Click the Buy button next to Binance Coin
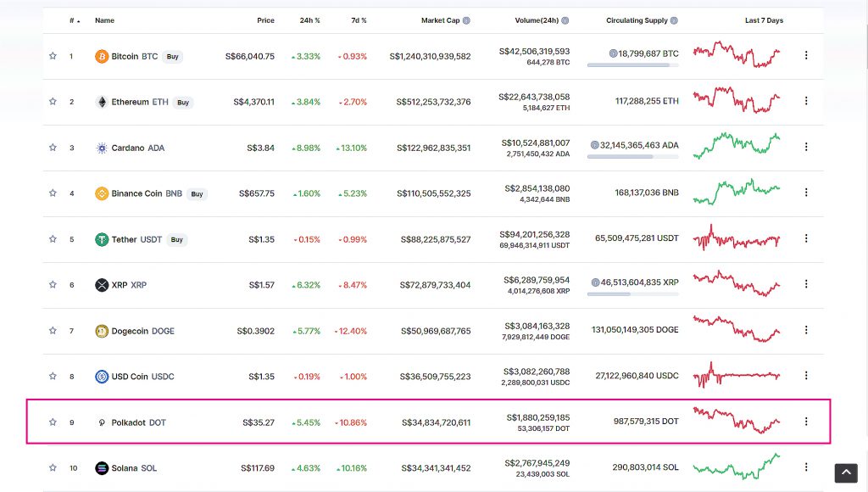Viewport: 868px width, 492px height. pos(197,194)
